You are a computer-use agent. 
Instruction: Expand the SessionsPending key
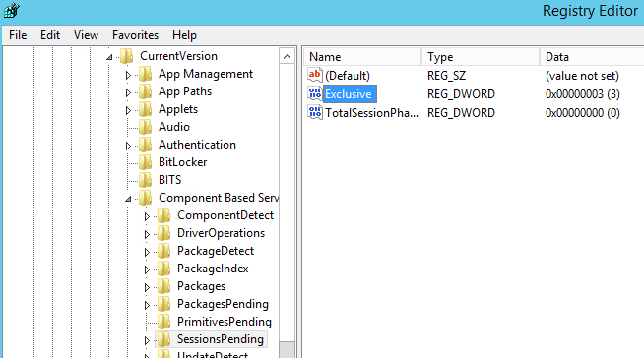coord(147,340)
